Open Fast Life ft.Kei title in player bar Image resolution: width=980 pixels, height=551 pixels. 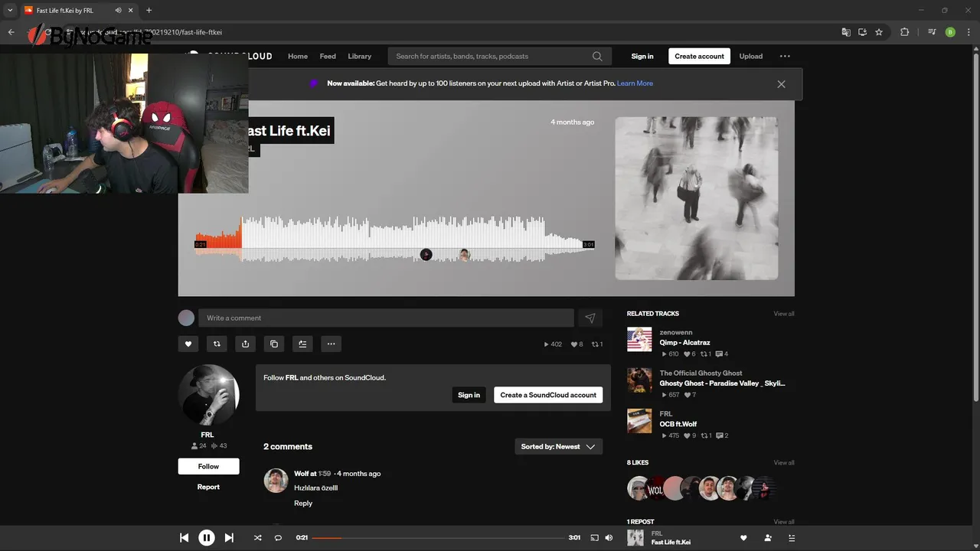(671, 543)
